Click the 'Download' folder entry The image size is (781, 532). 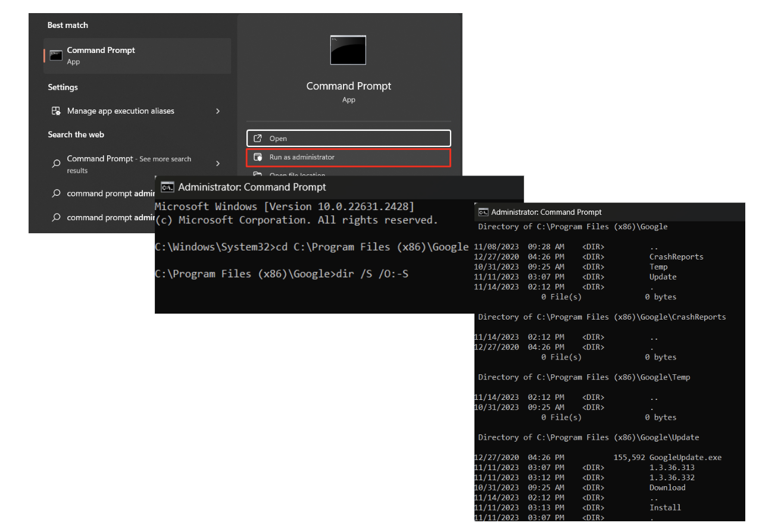click(x=667, y=488)
